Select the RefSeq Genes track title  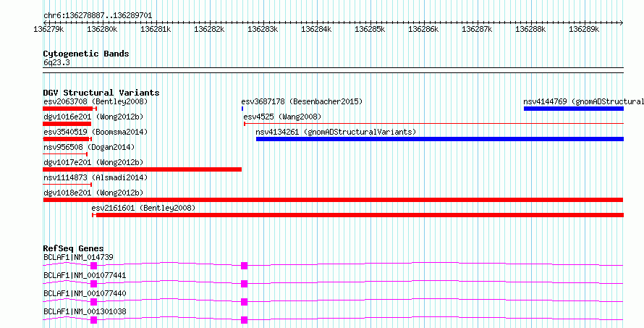click(x=73, y=248)
